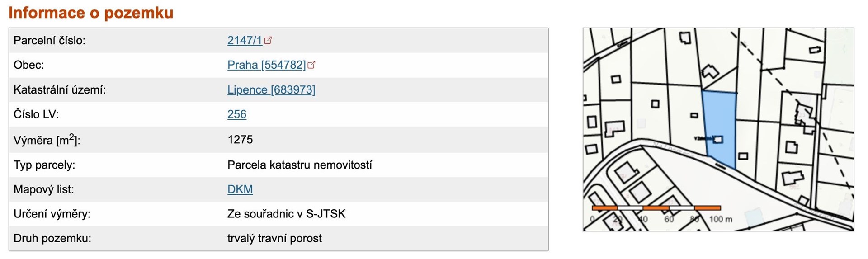Click the DKM map sheet link
This screenshot has width=868, height=259.
(240, 189)
